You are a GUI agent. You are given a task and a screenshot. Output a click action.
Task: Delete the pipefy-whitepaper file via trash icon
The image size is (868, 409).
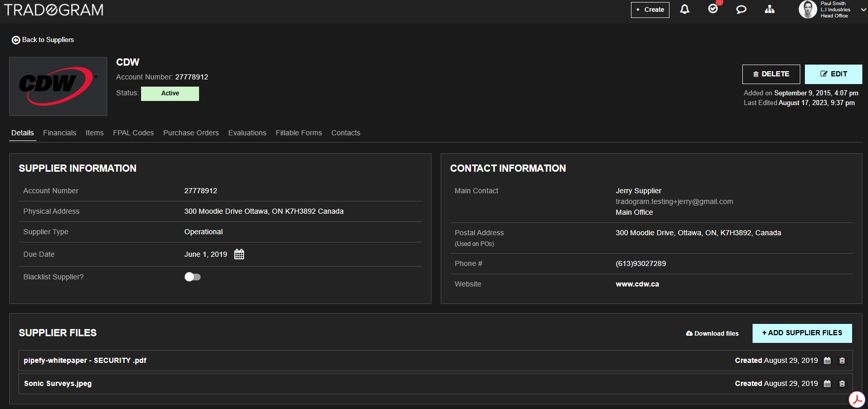pos(842,361)
